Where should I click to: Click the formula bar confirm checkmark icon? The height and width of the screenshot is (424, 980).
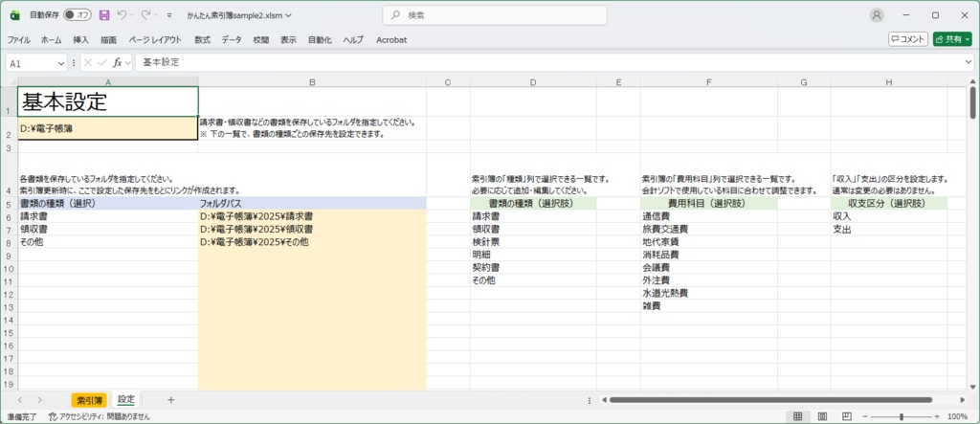tap(101, 62)
